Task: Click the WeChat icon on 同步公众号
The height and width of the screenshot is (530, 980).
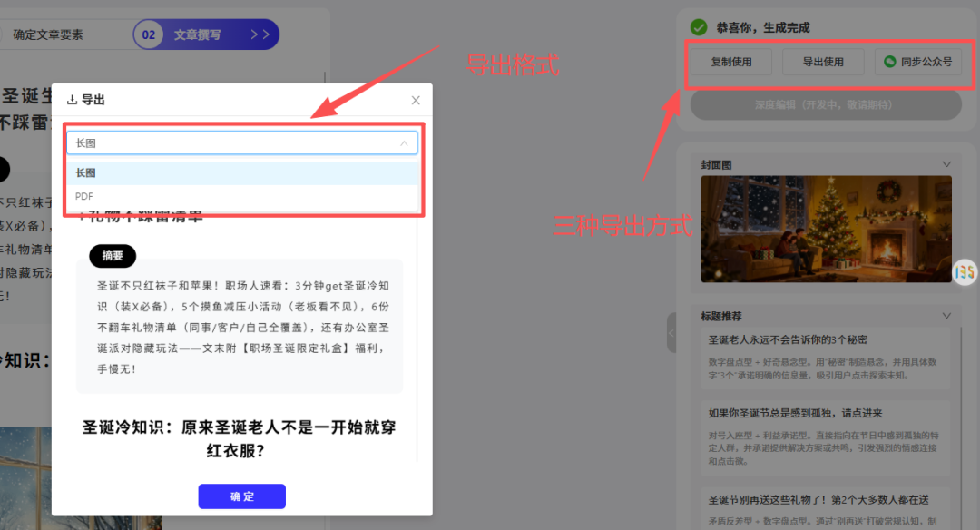Action: [x=890, y=62]
